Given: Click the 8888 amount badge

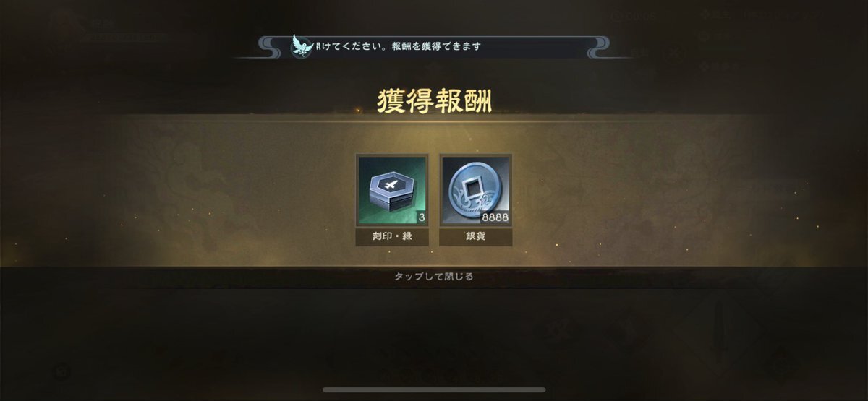Looking at the screenshot, I should pyautogui.click(x=495, y=217).
